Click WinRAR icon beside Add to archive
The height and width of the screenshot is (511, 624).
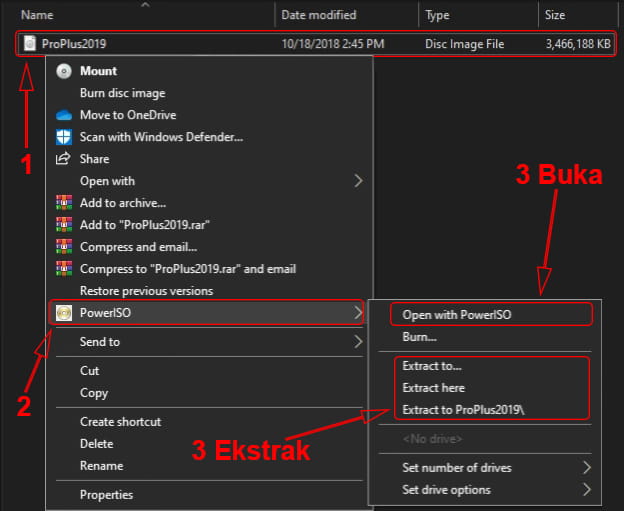pos(64,203)
